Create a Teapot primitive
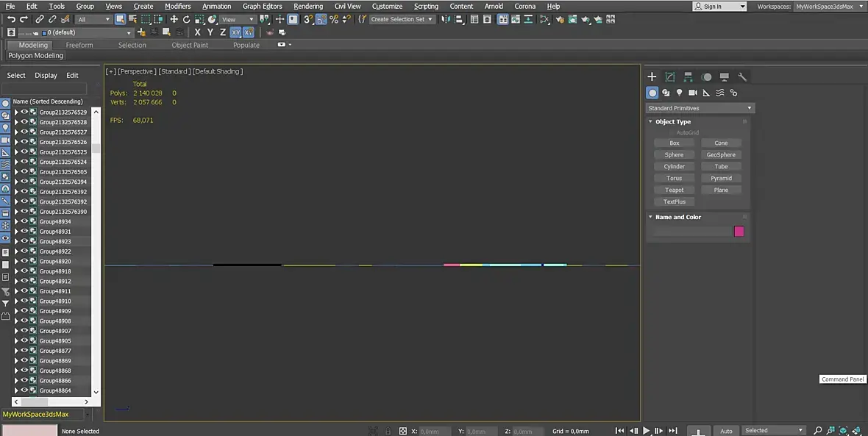Image resolution: width=868 pixels, height=436 pixels. click(x=675, y=190)
